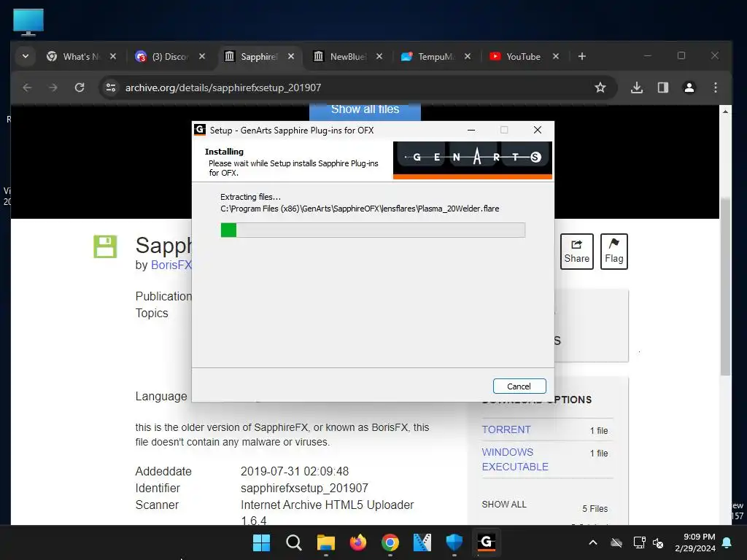Open Windows taskbar search
The image size is (747, 560).
[x=293, y=542]
